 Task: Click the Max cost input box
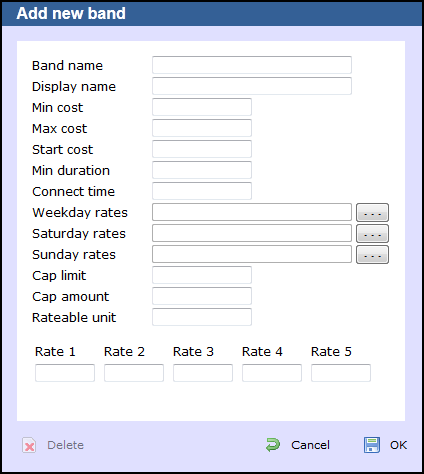pos(202,128)
